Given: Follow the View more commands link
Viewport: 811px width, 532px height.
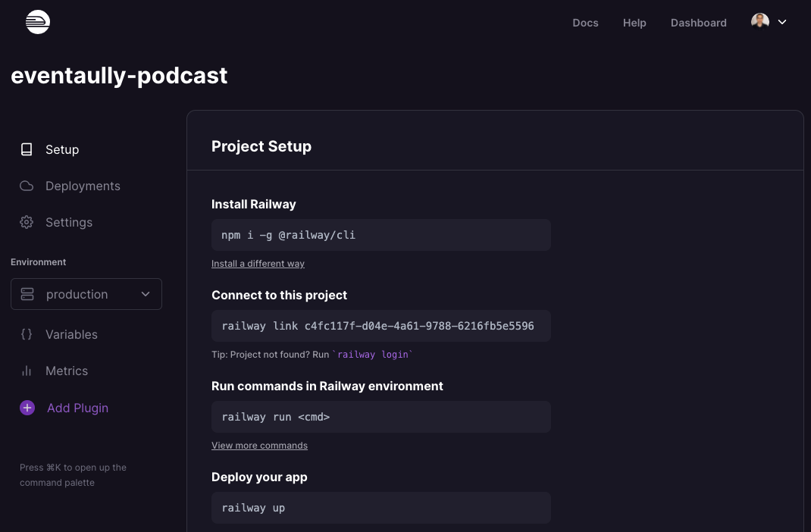Looking at the screenshot, I should tap(260, 446).
